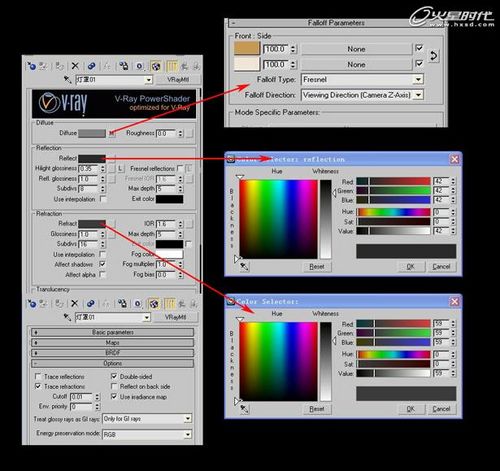Click Put Material to Scene icon above Basic parameters rollout
Viewport: 500px width, 471px height.
pyautogui.click(x=43, y=304)
